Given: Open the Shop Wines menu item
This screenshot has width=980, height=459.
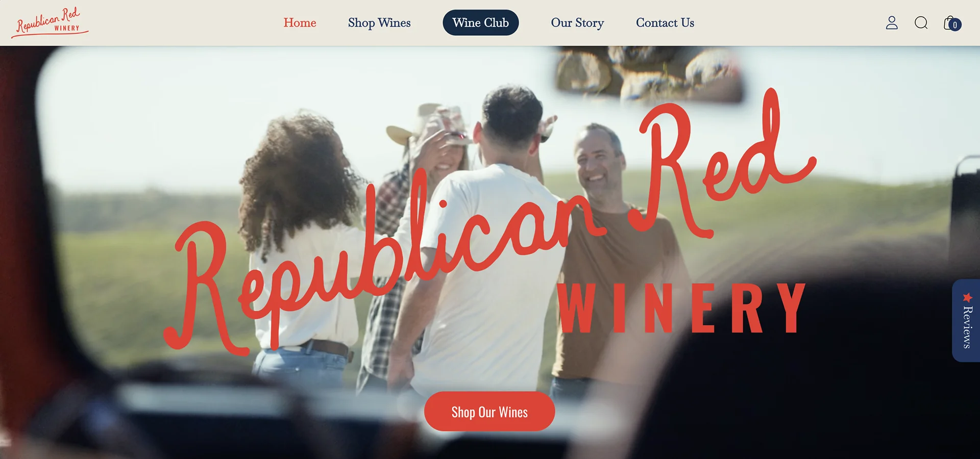Looking at the screenshot, I should tap(379, 23).
